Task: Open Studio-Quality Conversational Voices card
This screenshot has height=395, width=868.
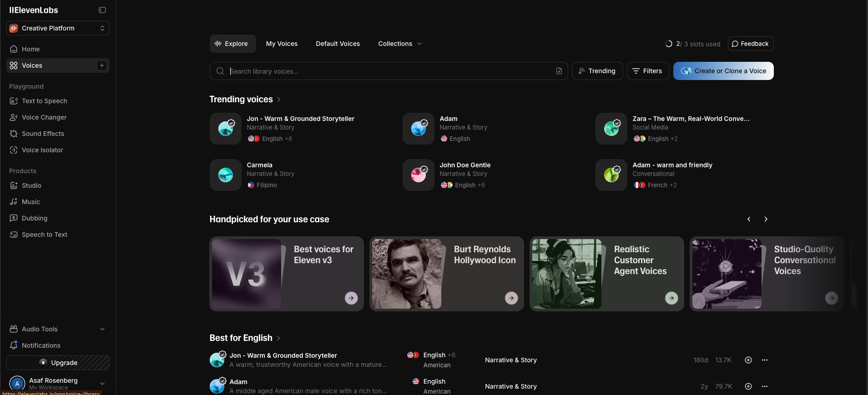Action: coord(767,274)
